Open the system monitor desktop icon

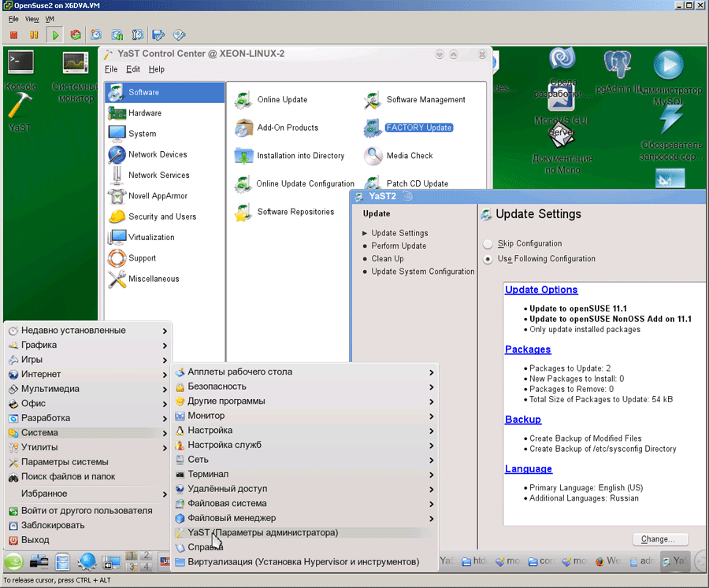(75, 76)
